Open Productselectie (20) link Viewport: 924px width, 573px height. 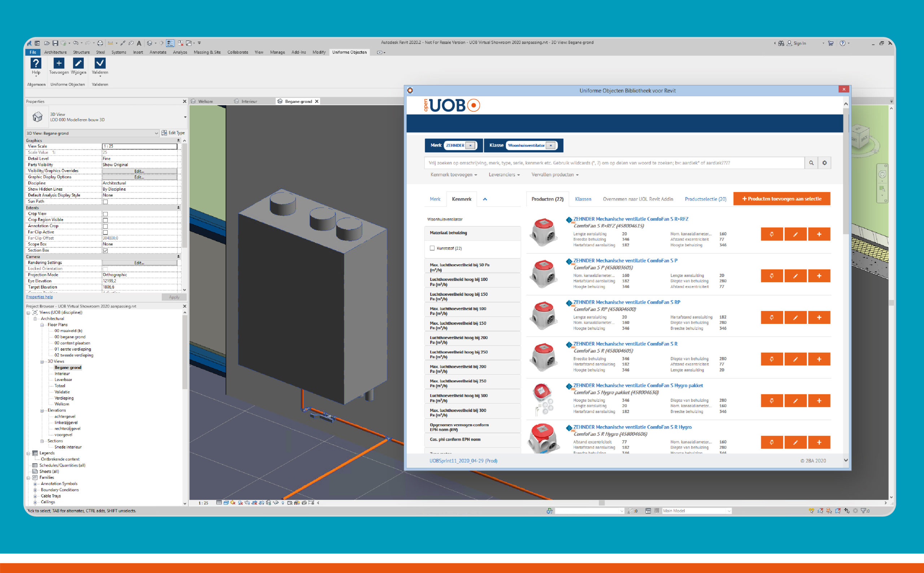pyautogui.click(x=705, y=199)
